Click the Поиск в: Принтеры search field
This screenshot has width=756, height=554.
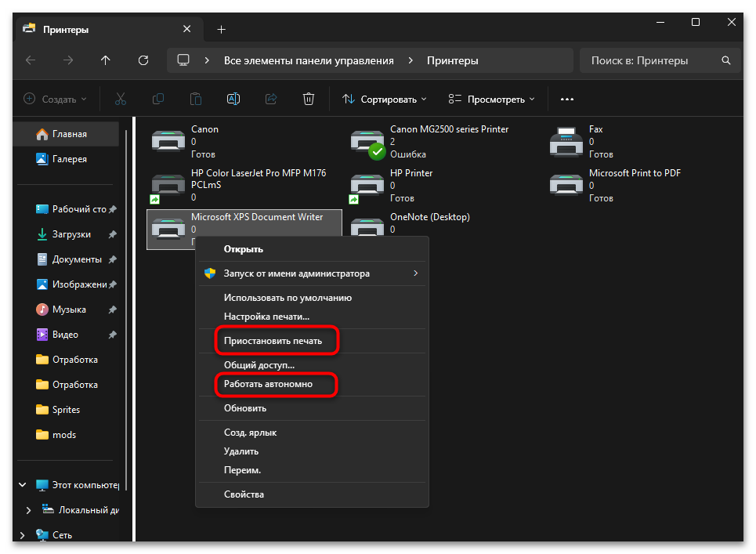pyautogui.click(x=660, y=60)
